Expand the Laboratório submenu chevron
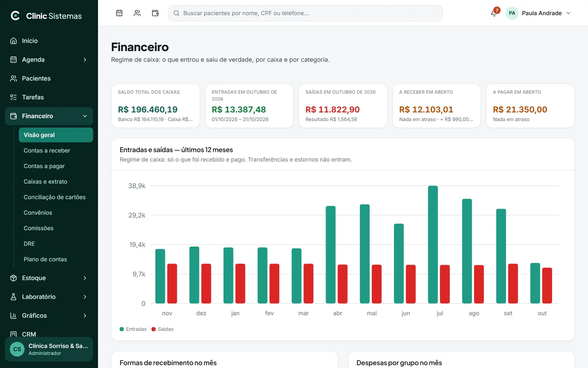Image resolution: width=588 pixels, height=368 pixels. 85,297
